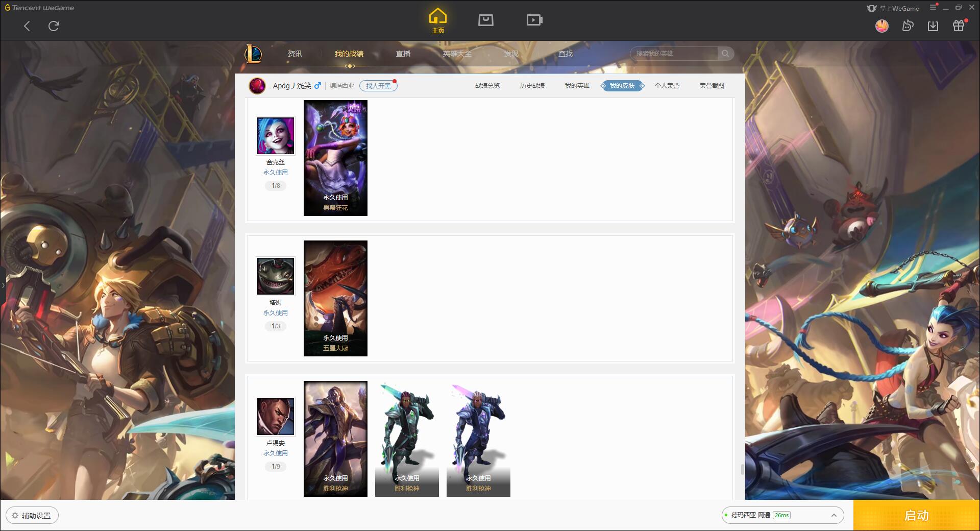The width and height of the screenshot is (980, 531).
Task: Click 永久使用 under 卢锡安
Action: pyautogui.click(x=276, y=453)
